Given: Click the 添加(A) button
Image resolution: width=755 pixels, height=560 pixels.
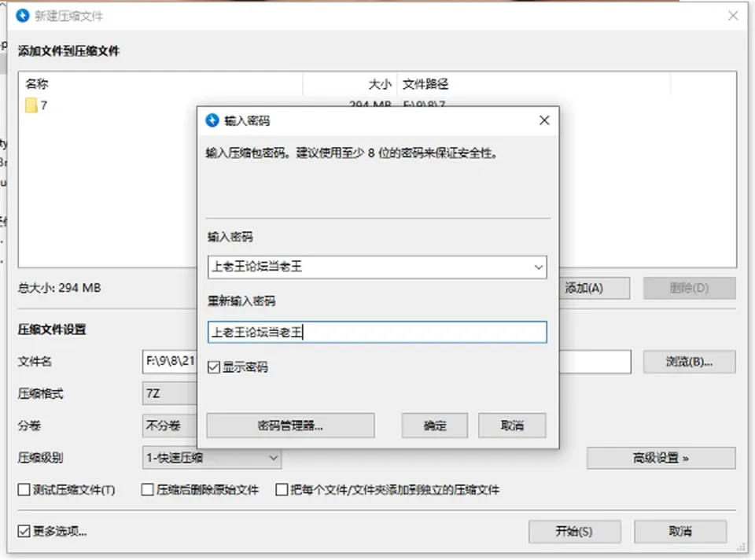Looking at the screenshot, I should click(x=595, y=288).
